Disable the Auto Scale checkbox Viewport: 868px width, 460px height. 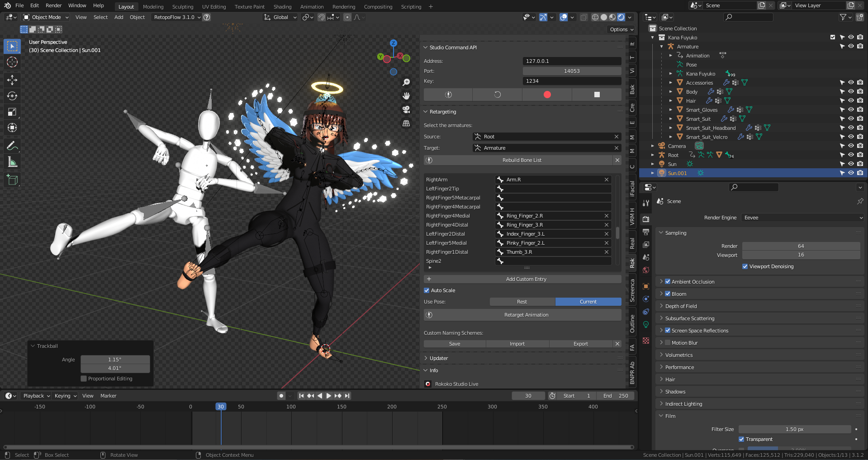426,290
